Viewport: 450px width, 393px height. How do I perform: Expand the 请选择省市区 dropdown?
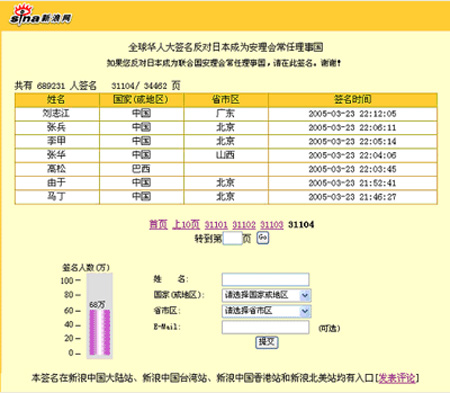tap(266, 311)
